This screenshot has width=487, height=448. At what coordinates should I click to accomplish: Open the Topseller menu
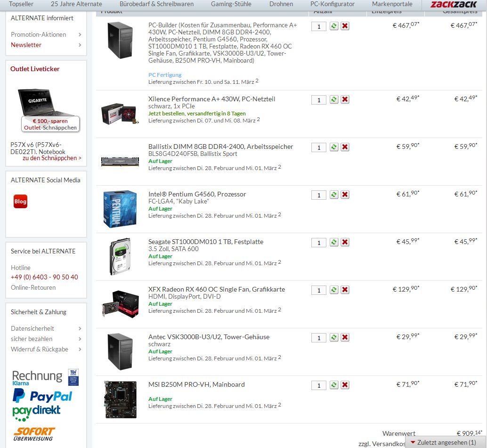point(21,4)
